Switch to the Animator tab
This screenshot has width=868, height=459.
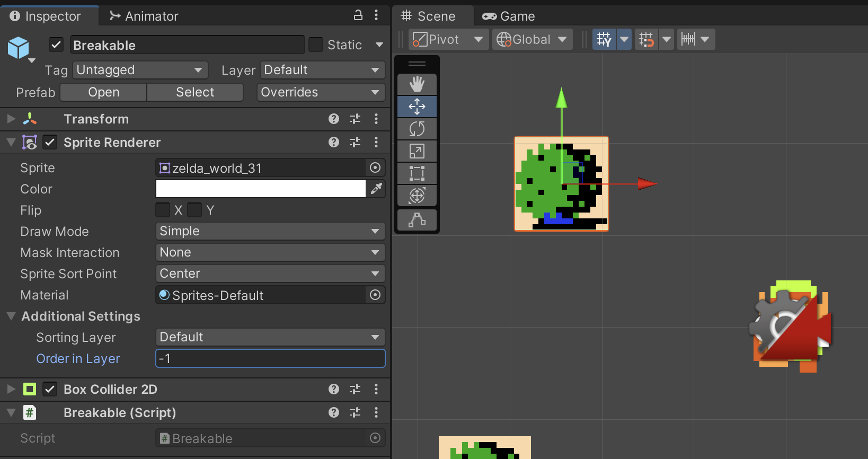(x=144, y=16)
